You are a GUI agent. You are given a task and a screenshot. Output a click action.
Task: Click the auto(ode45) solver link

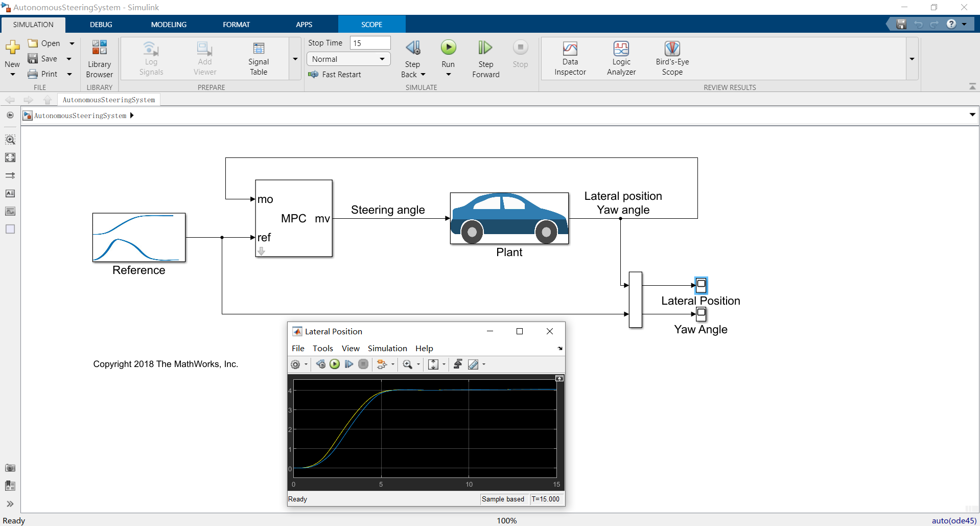(953, 520)
